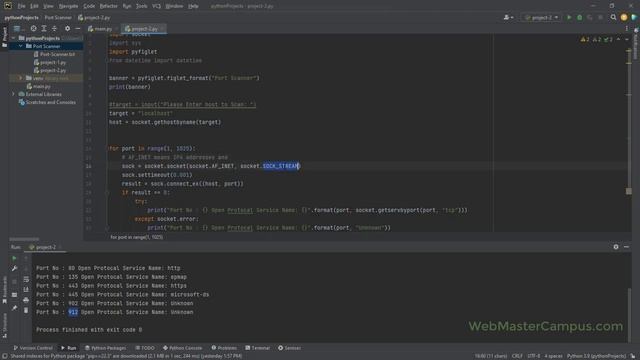Open the Problems tool window
The width and height of the screenshot is (640, 360).
pos(224,348)
